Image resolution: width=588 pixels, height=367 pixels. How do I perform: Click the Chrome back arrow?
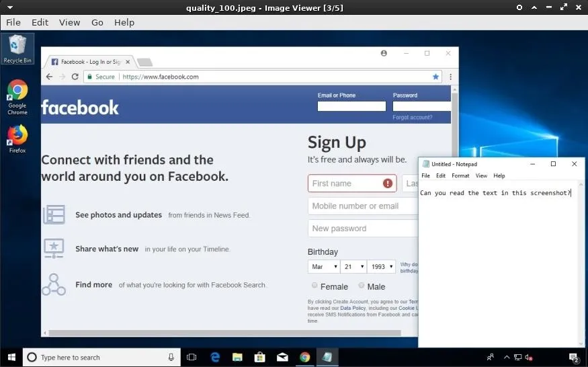[x=49, y=77]
